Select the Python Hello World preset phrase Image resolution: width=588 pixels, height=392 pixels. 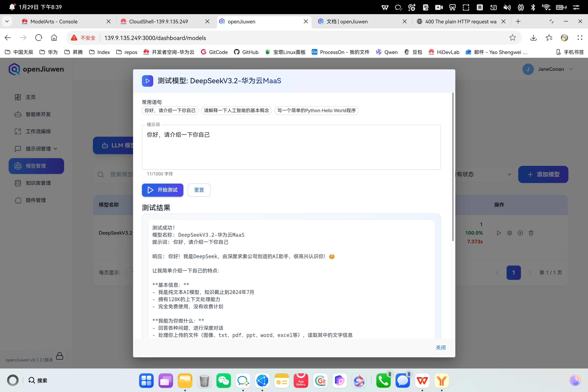click(x=316, y=110)
